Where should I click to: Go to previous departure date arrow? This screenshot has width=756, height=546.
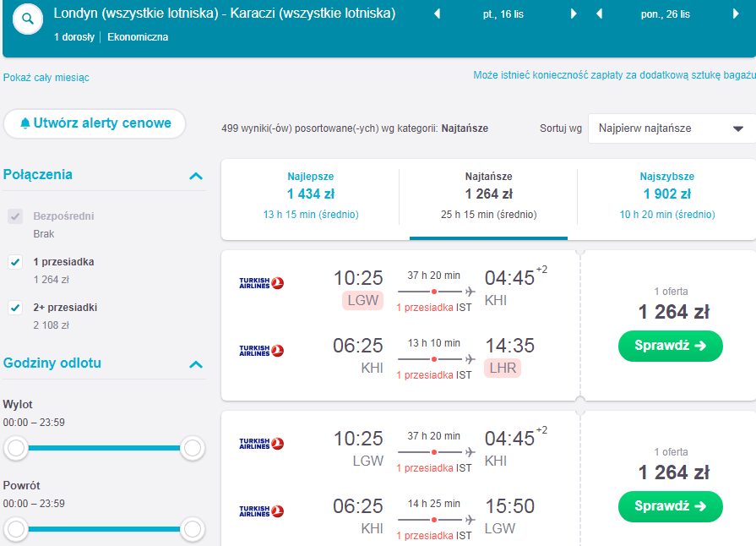tap(438, 14)
